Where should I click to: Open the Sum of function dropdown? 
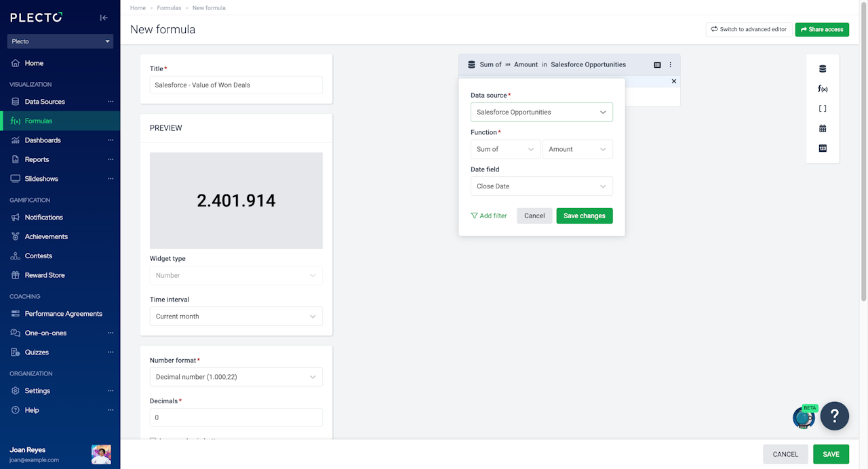click(505, 149)
